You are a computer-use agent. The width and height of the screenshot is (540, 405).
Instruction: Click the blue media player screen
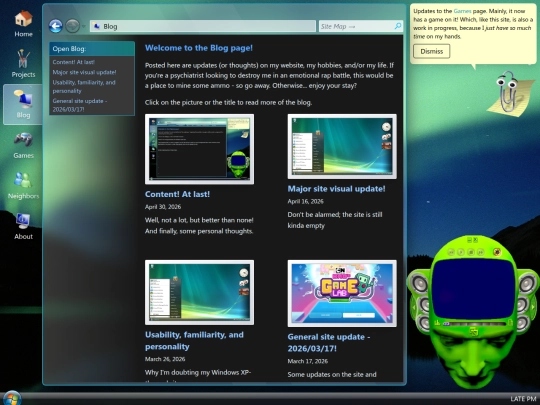coord(473,289)
